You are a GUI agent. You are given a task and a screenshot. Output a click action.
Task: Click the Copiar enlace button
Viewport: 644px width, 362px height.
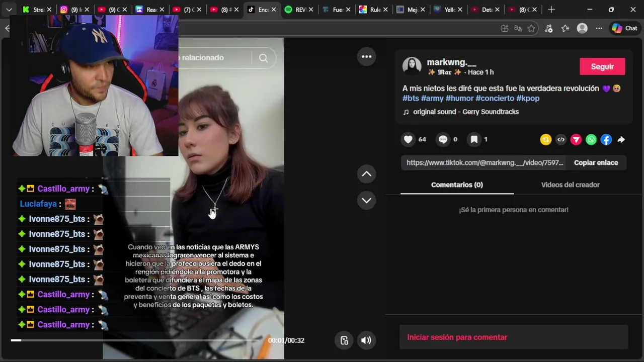596,162
